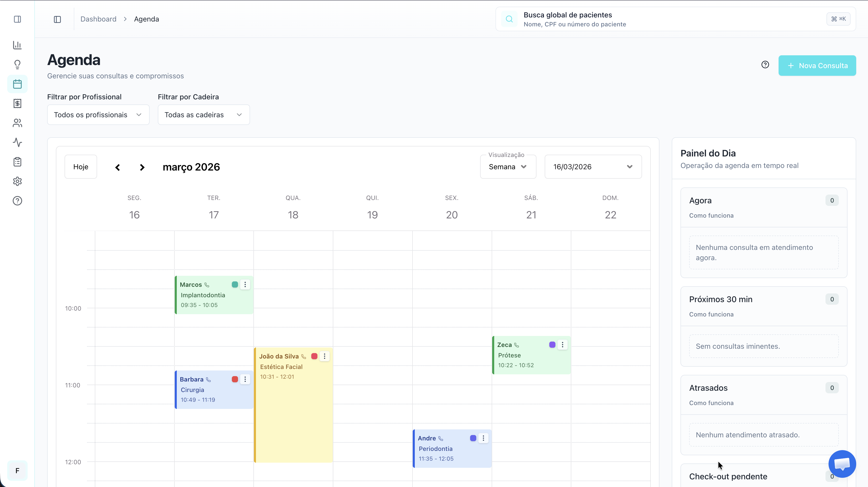Open options menu for Marcos appointment
The height and width of the screenshot is (487, 868).
245,284
